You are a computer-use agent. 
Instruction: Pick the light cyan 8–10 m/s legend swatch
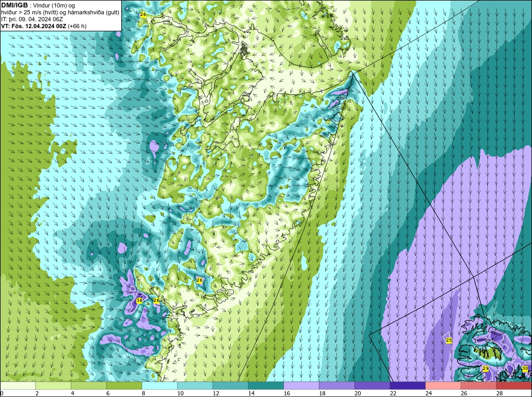pyautogui.click(x=160, y=385)
